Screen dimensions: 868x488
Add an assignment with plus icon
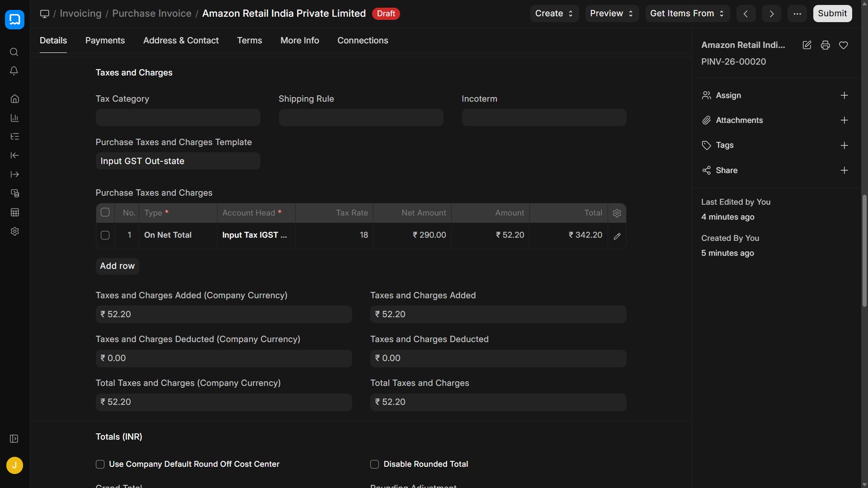click(x=844, y=95)
